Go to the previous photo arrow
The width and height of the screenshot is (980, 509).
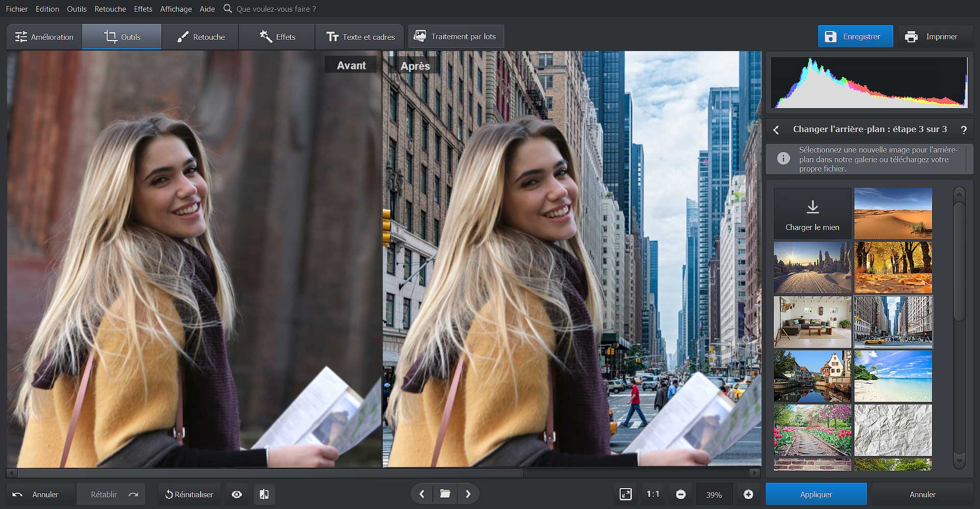click(x=422, y=494)
